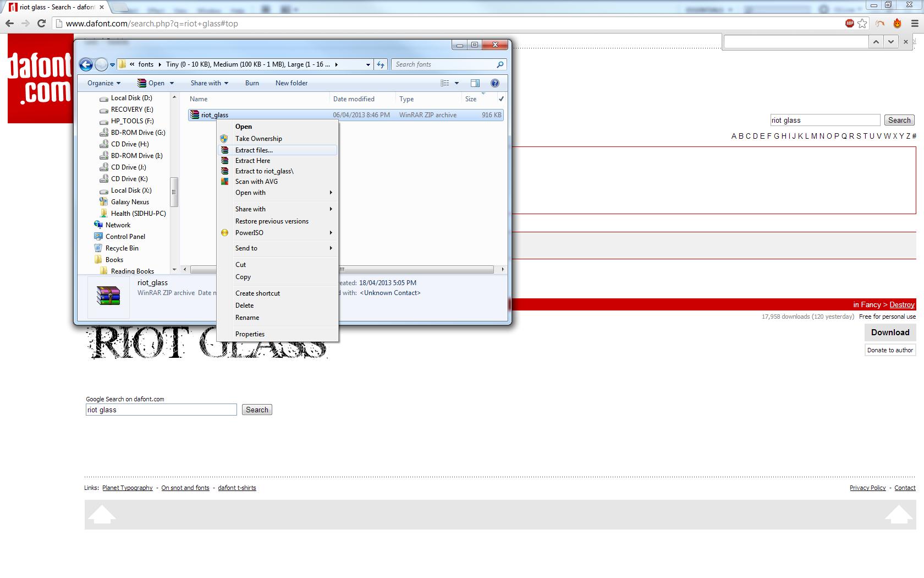Click the horizontal scrollbar in file list
Viewport: 924px width, 578px height.
(x=342, y=270)
